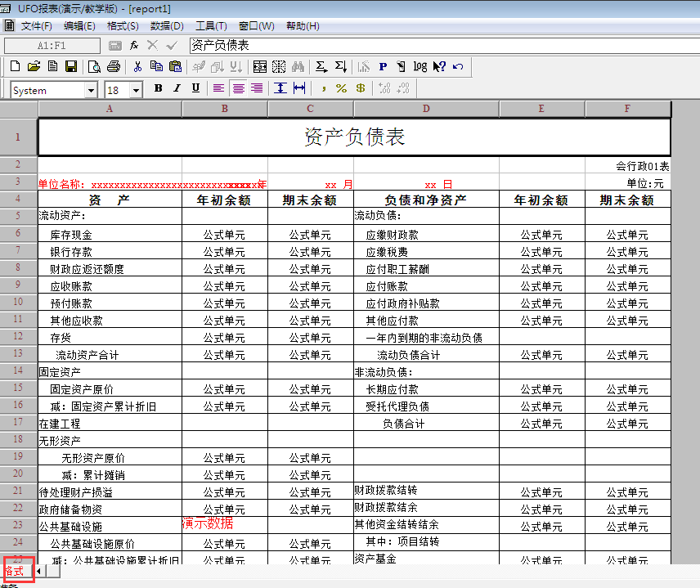The width and height of the screenshot is (700, 588).
Task: Open the 数据(D) menu
Action: pos(167,26)
